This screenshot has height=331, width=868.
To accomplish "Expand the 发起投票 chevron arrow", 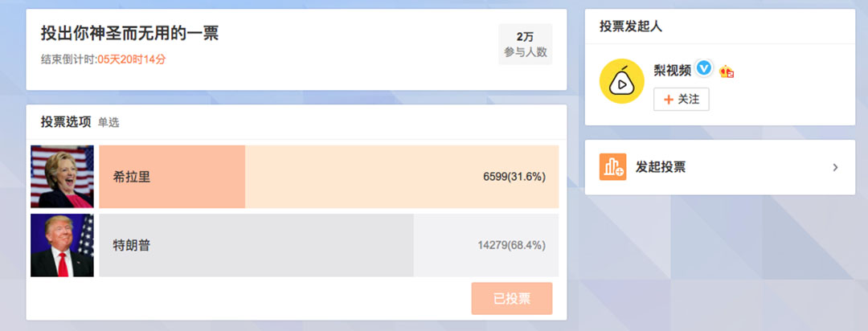I will (835, 167).
